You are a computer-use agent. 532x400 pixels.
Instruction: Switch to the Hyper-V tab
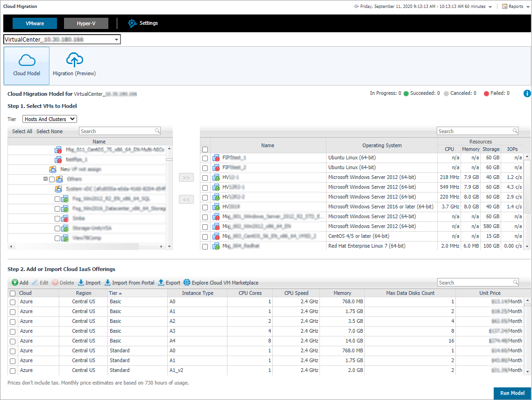86,23
